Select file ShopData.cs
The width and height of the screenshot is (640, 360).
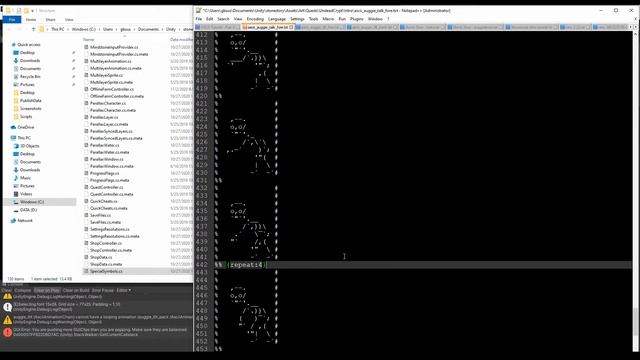pyautogui.click(x=101, y=257)
